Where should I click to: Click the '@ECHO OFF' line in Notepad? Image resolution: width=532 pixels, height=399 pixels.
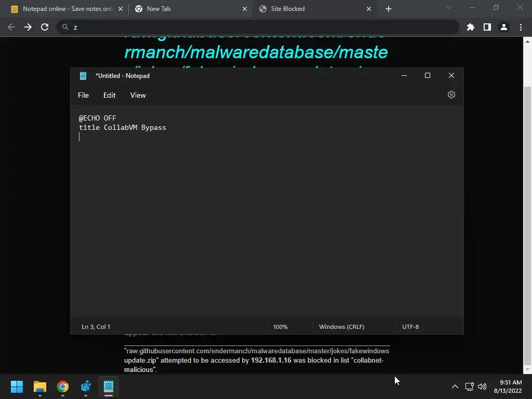[97, 118]
